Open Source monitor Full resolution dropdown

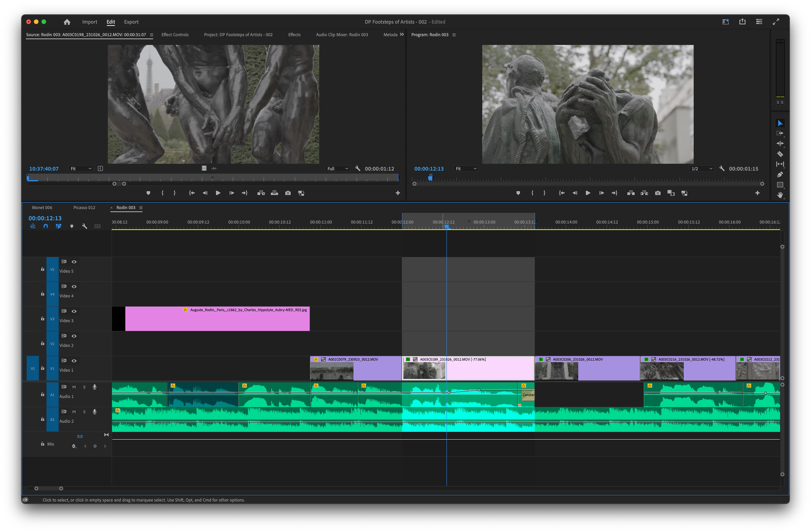click(337, 169)
